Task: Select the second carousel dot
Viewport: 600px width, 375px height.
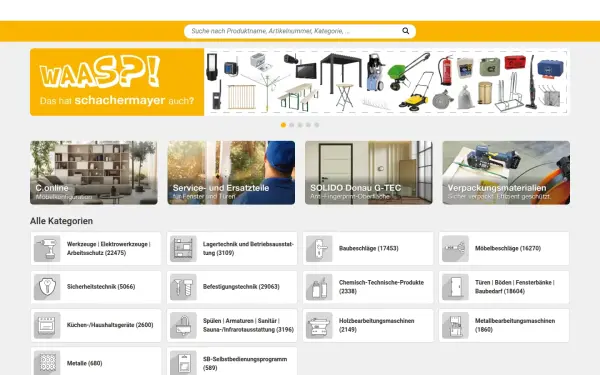Action: point(292,125)
